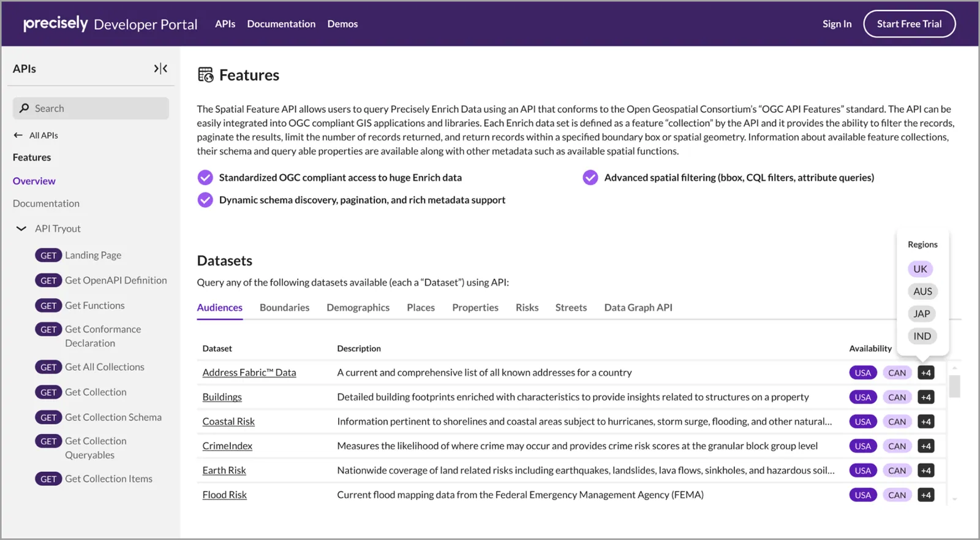Click GET badge for Landing Page

(48, 256)
